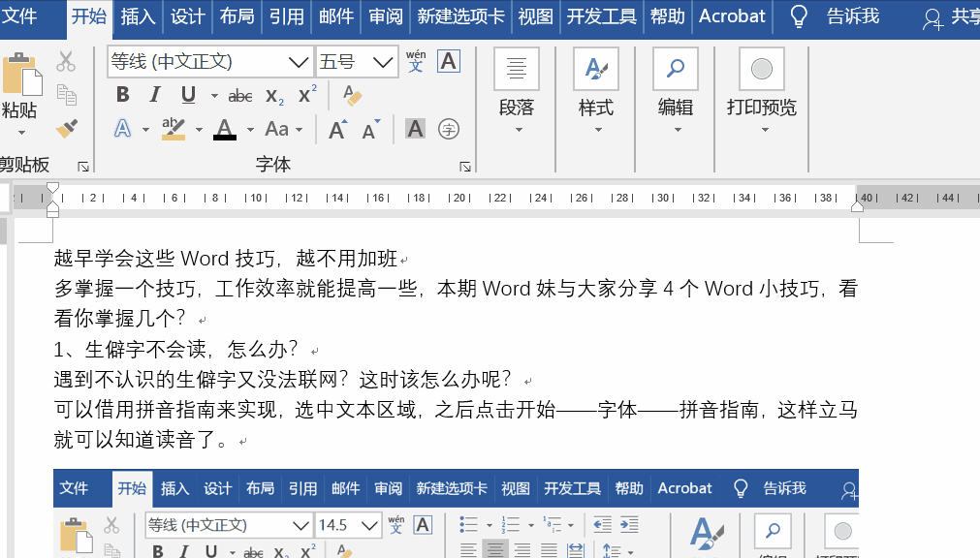Screen dimensions: 980x558
Task: Switch to the 插入 ribbon tab
Action: pos(137,16)
